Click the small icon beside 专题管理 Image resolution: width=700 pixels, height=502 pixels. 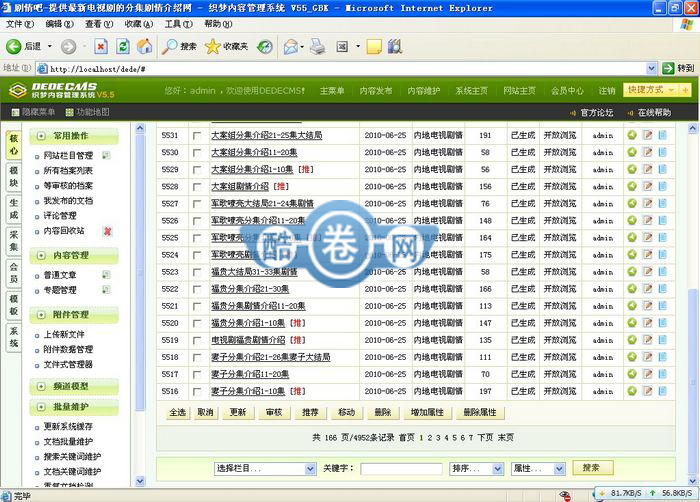tap(106, 290)
